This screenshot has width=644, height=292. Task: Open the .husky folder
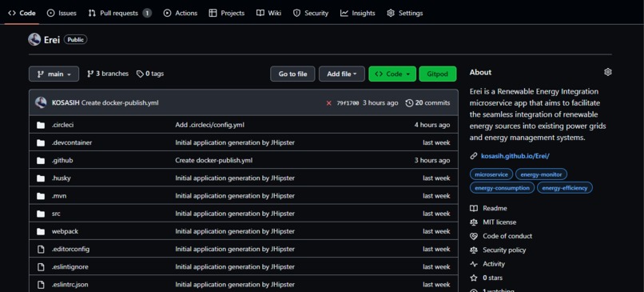(x=62, y=178)
